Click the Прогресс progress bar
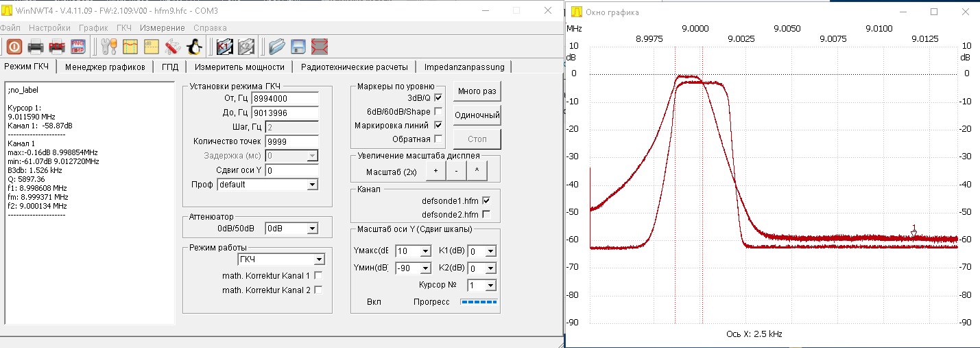Image resolution: width=980 pixels, height=348 pixels. [x=479, y=301]
